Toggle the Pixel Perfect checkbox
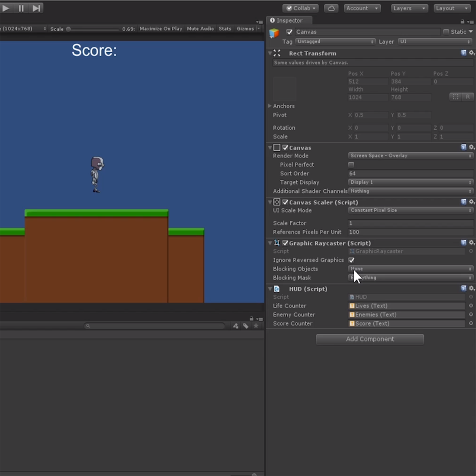This screenshot has width=476, height=476. coord(351,164)
